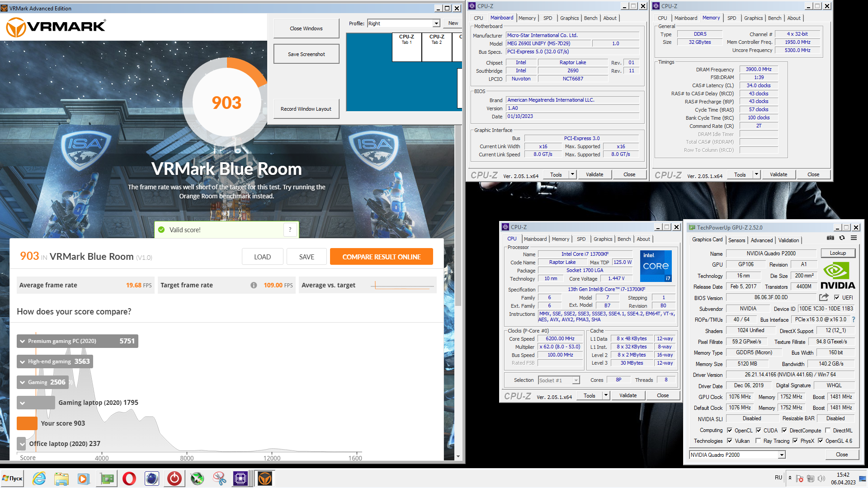The image size is (868, 488).
Task: Expand the High-end gaming comparison entry
Action: point(22,361)
